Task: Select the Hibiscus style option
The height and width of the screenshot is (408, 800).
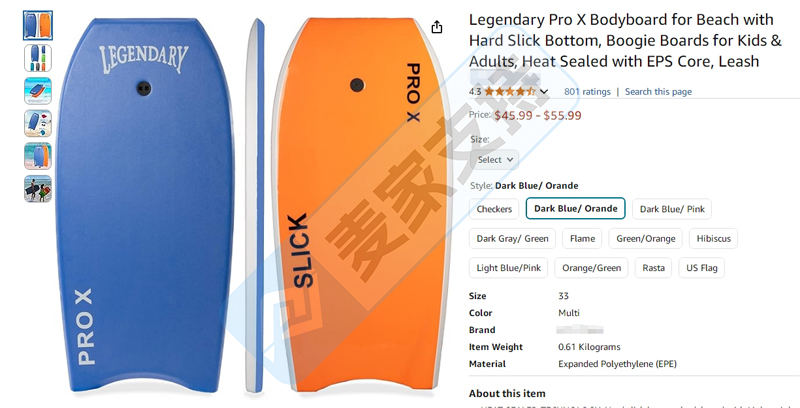Action: (714, 238)
